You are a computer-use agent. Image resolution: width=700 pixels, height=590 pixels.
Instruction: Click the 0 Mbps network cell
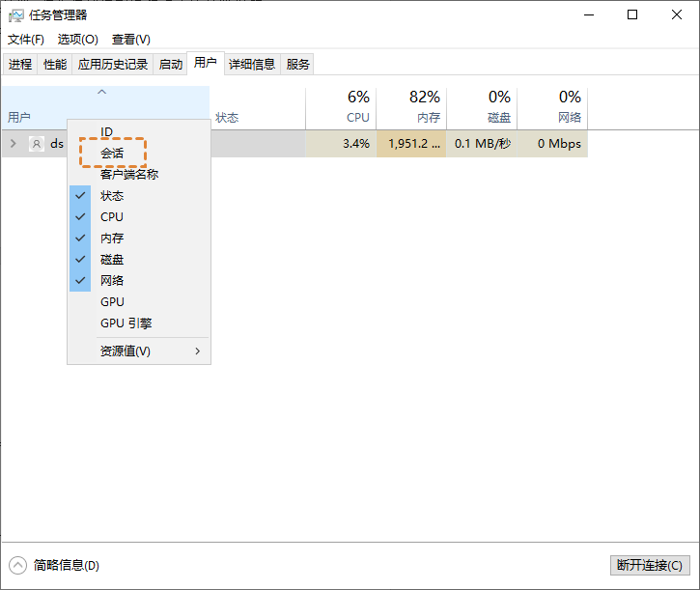(x=552, y=144)
